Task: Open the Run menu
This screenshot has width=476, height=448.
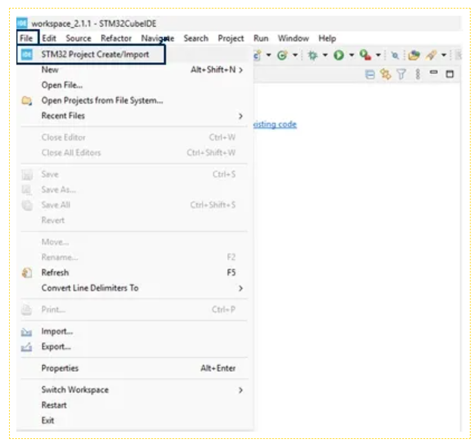Action: [x=261, y=38]
